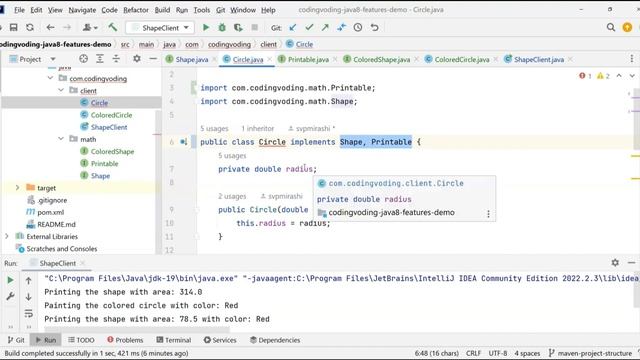Select Printable in project tree
This screenshot has width=640, height=360.
tap(104, 164)
